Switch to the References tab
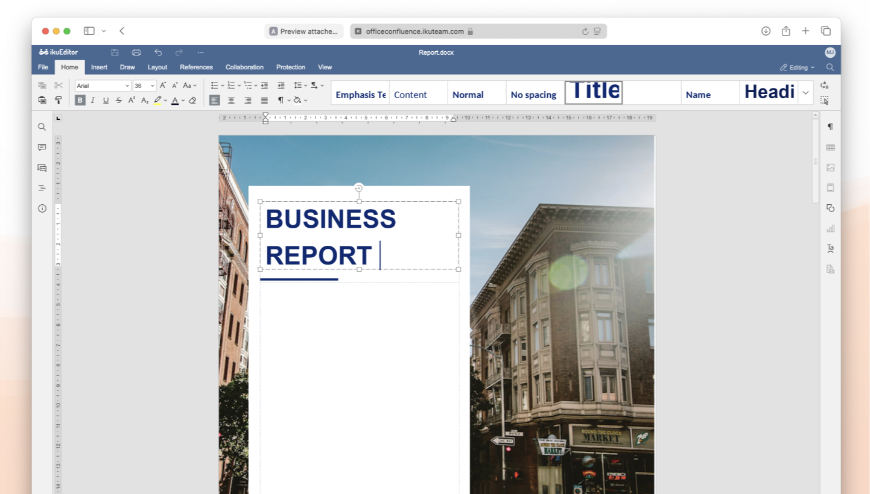This screenshot has height=494, width=870. coord(196,67)
